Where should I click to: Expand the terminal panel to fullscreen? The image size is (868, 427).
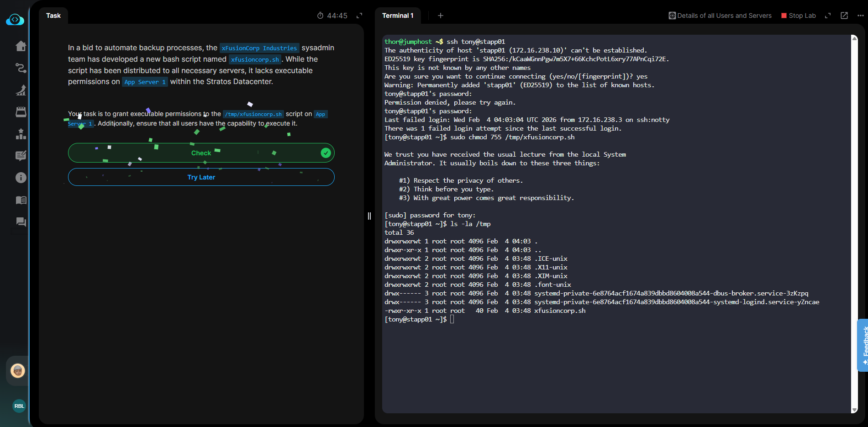[x=827, y=16]
